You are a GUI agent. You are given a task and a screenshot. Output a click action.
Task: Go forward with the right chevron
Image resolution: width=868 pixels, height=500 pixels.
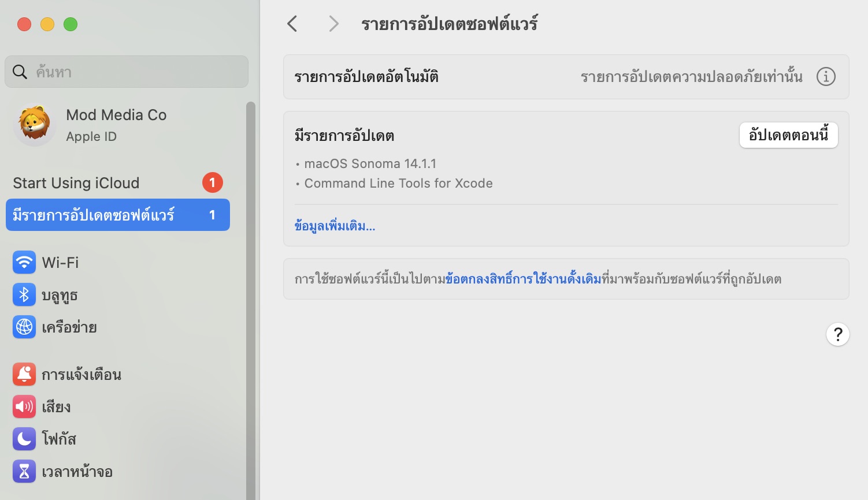pyautogui.click(x=333, y=24)
